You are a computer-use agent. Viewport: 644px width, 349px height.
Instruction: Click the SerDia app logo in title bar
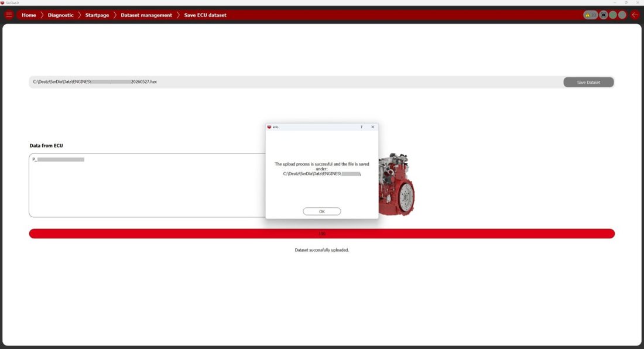coord(2,2)
